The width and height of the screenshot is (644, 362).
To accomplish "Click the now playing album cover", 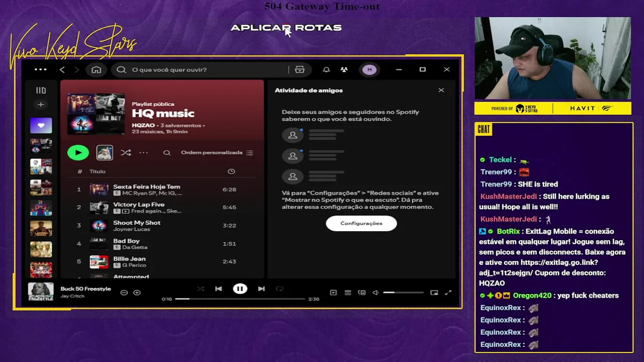I will coord(41,292).
